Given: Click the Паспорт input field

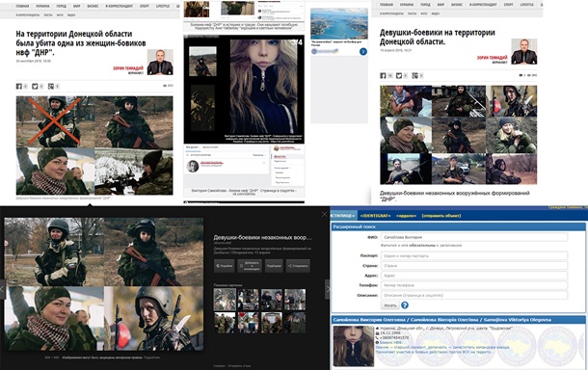Looking at the screenshot, I should pos(474,256).
